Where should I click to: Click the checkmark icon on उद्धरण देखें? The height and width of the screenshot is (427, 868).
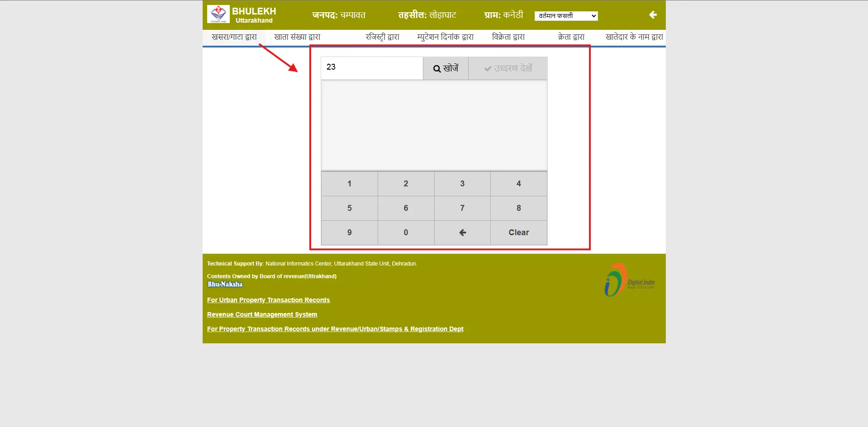pyautogui.click(x=487, y=68)
